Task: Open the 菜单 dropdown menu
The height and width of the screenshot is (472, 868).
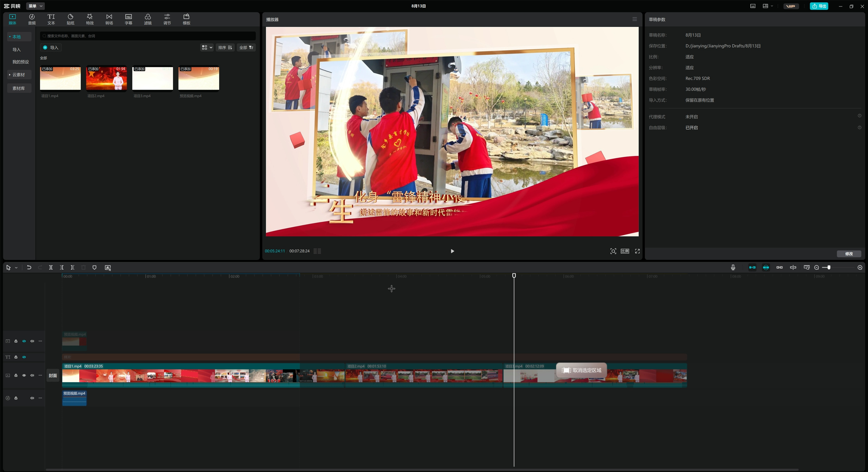Action: point(35,6)
